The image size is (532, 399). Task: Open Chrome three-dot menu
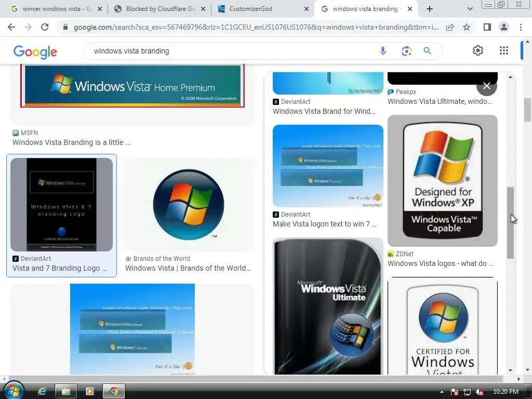(521, 27)
